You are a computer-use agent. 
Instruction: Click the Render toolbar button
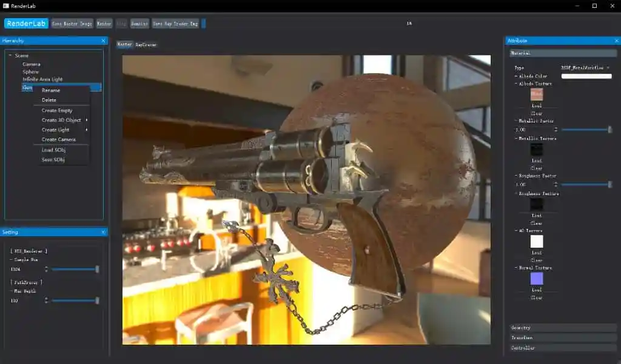[104, 24]
